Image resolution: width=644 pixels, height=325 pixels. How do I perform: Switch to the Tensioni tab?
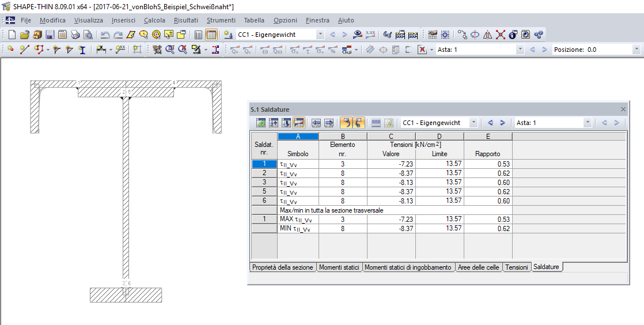point(516,267)
